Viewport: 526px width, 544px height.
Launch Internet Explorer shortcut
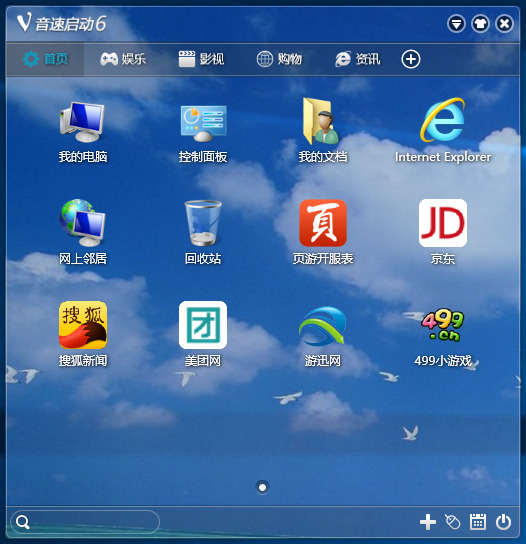click(x=443, y=120)
